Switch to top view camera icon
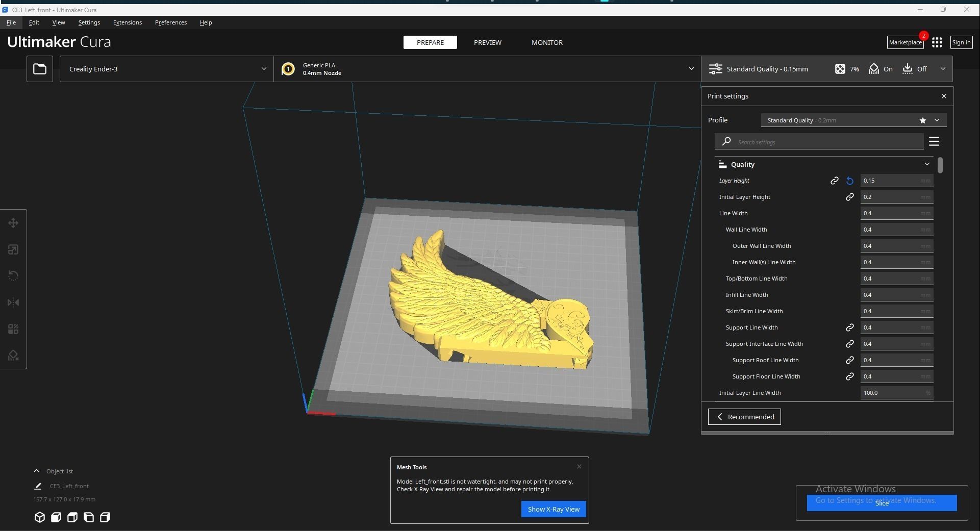This screenshot has height=531, width=980. click(72, 517)
